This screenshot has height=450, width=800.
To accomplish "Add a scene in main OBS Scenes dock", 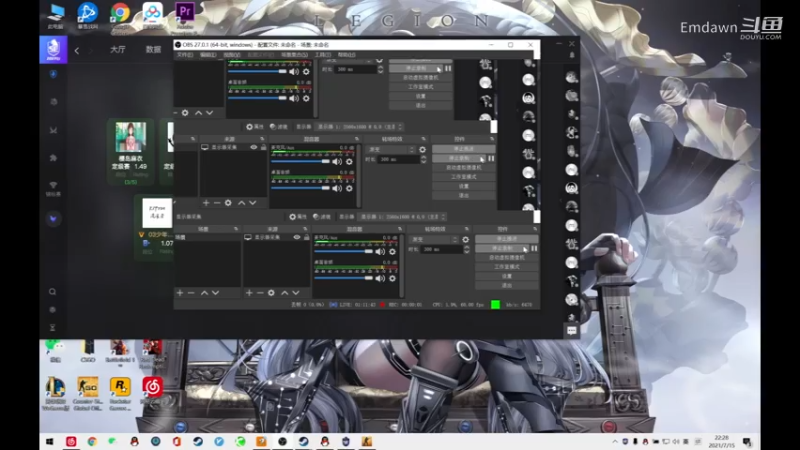I will (180, 293).
